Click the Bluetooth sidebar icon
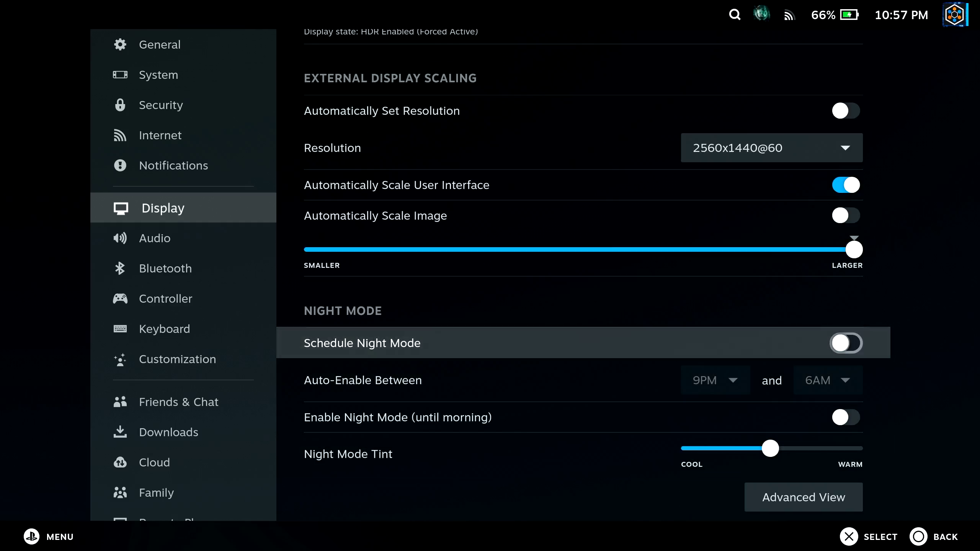The width and height of the screenshot is (980, 551). [x=120, y=268]
